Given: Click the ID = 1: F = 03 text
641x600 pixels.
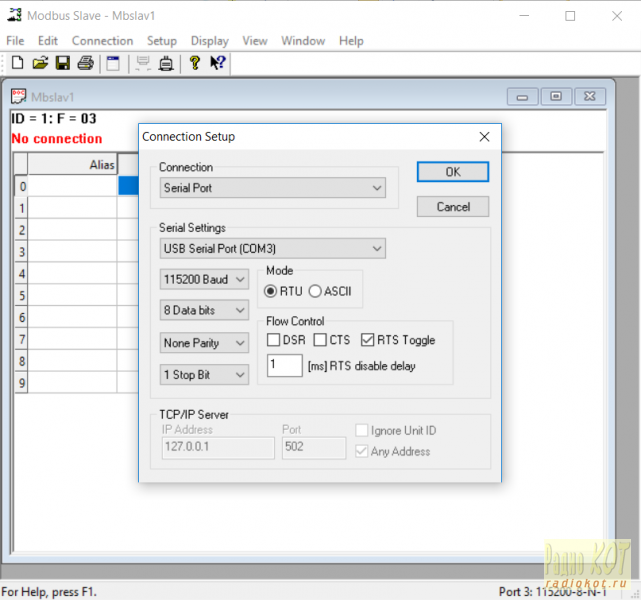Looking at the screenshot, I should point(54,119).
